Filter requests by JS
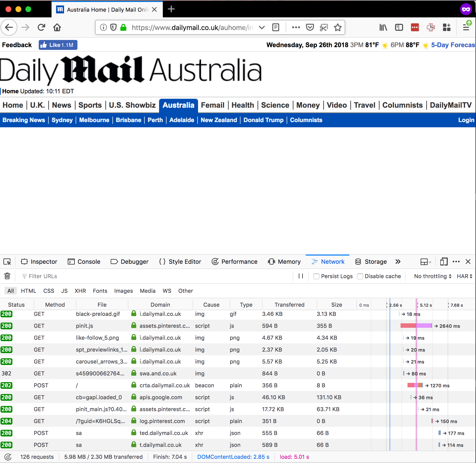This screenshot has height=463, width=476. coord(64,291)
